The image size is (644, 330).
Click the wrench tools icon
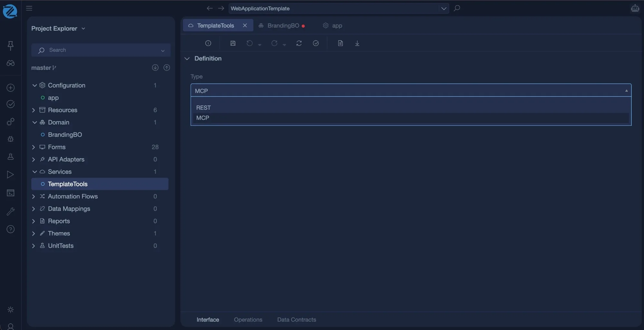point(11,211)
